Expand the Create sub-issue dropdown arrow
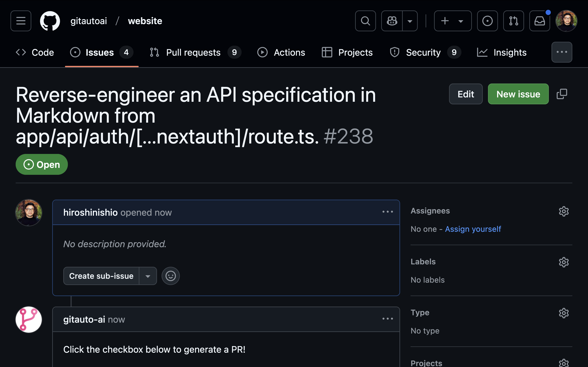The width and height of the screenshot is (588, 367). tap(148, 276)
